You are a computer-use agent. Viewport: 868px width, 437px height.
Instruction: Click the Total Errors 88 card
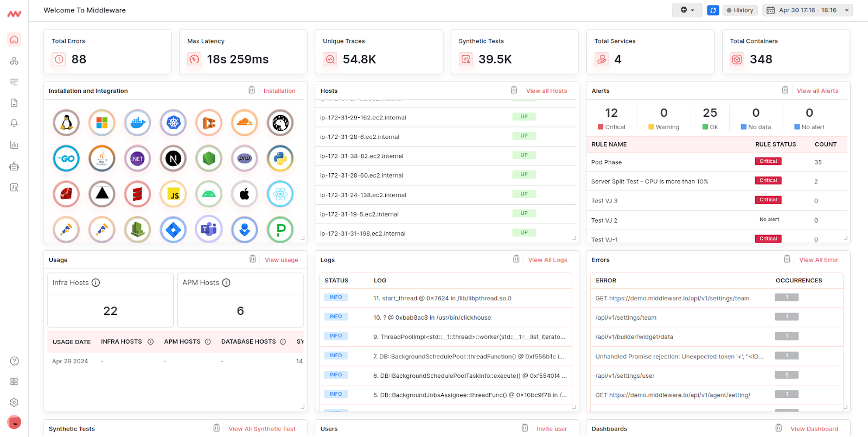point(107,52)
